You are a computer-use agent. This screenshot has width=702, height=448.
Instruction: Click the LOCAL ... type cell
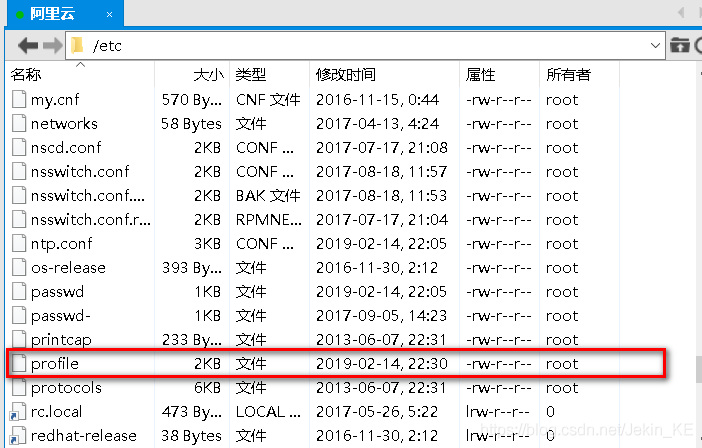[x=268, y=412]
